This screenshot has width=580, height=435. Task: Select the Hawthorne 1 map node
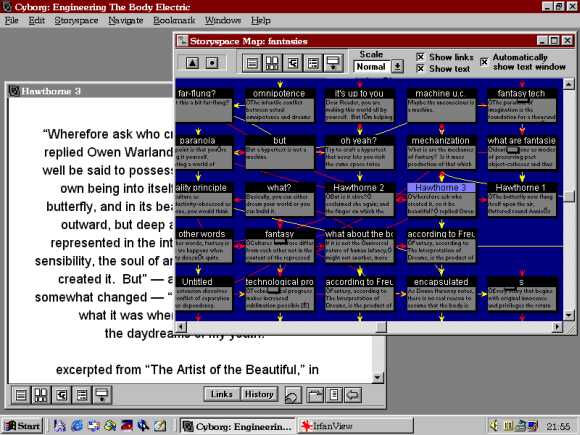[x=521, y=199]
